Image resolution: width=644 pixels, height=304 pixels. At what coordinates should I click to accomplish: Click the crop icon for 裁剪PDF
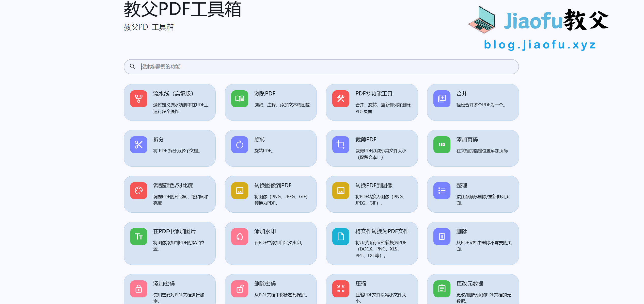[x=341, y=145]
